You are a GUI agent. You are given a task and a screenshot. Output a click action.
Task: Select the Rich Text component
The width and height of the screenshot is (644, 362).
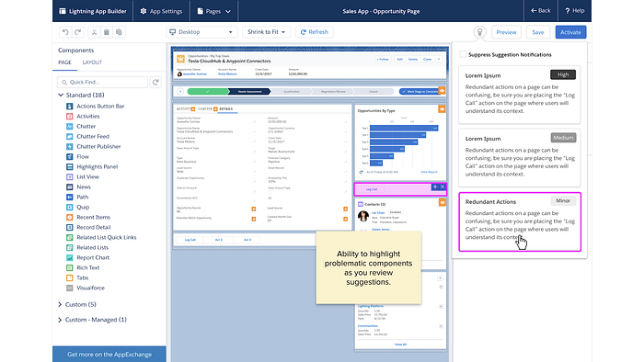83,267
